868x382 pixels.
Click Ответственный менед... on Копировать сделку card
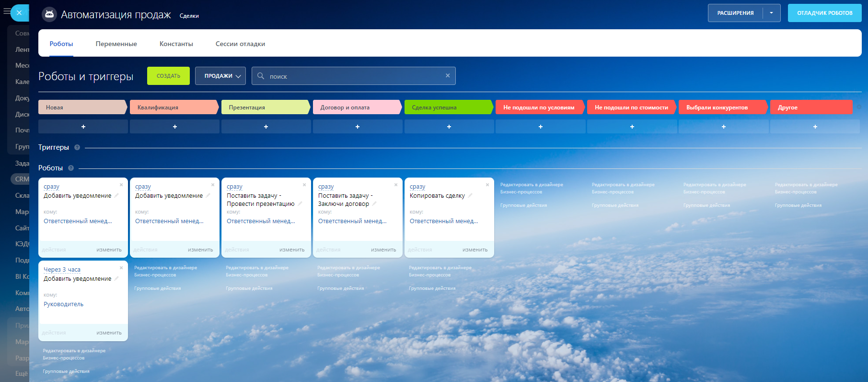point(444,221)
